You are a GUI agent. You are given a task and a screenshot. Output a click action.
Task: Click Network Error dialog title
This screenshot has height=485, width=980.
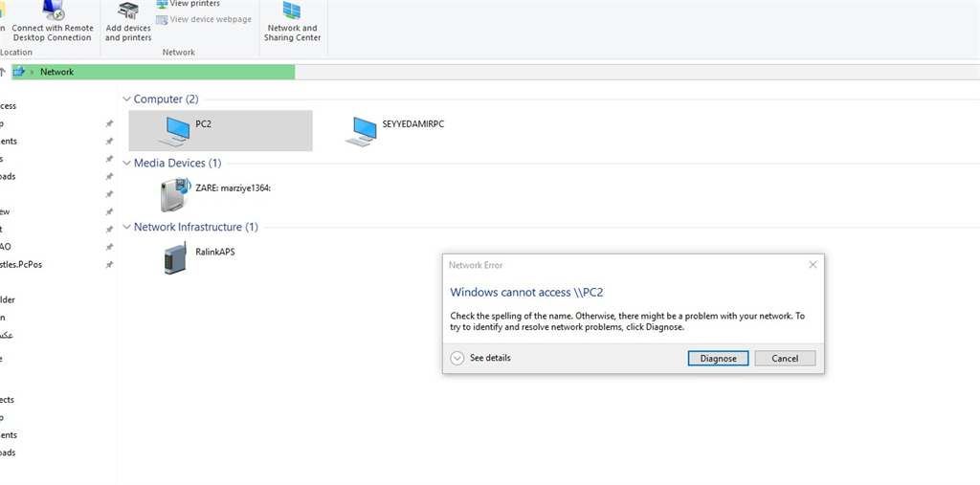click(476, 265)
